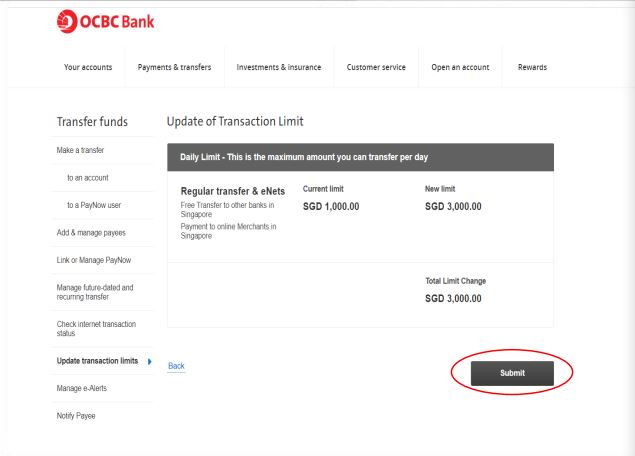Select Open an account tab
This screenshot has height=456, width=635.
(460, 67)
